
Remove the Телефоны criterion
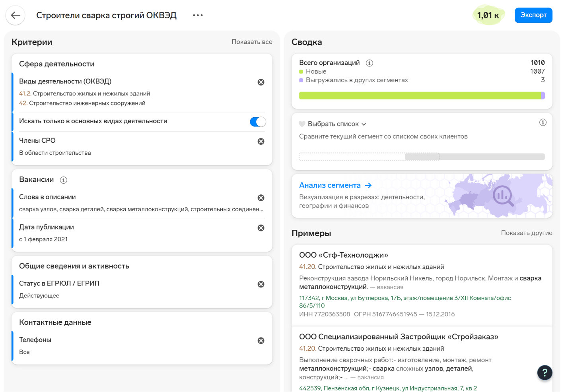click(x=261, y=341)
